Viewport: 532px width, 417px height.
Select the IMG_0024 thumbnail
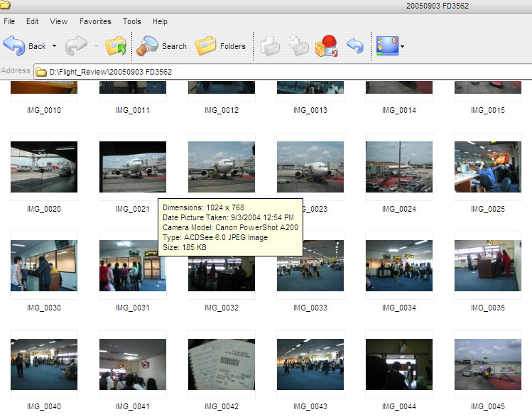tap(399, 167)
